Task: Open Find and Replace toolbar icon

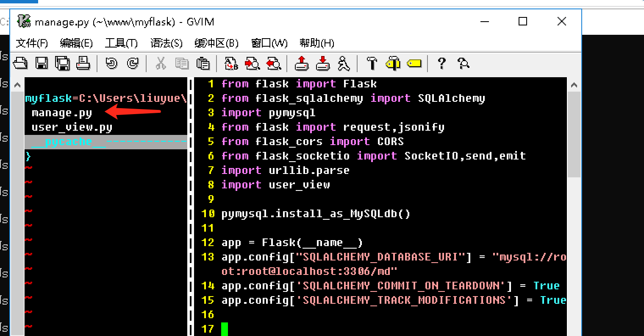Action: pyautogui.click(x=231, y=63)
